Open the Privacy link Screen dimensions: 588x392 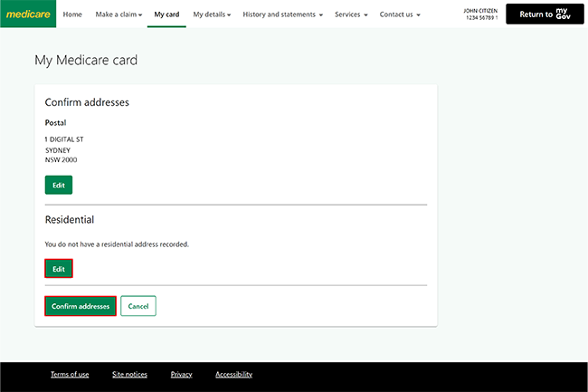[x=181, y=374]
